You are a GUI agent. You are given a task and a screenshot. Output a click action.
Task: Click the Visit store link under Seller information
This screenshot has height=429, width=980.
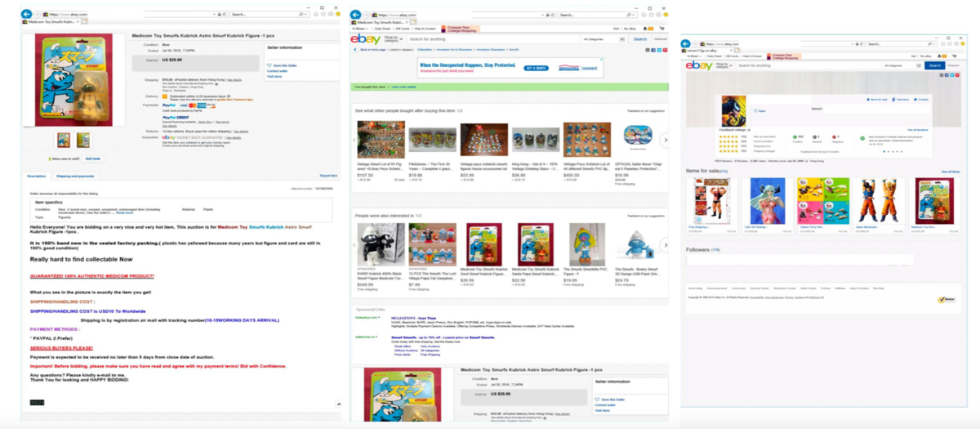click(x=275, y=77)
